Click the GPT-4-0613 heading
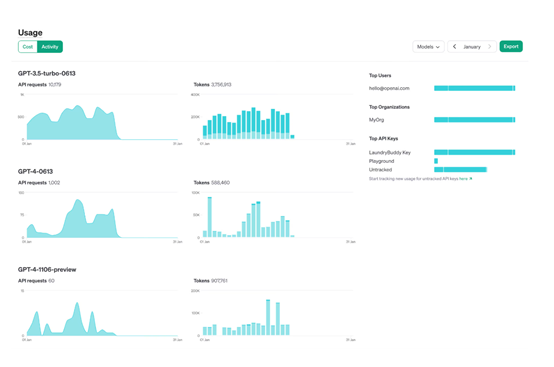Viewport: 554px width, 367px height. coord(35,171)
